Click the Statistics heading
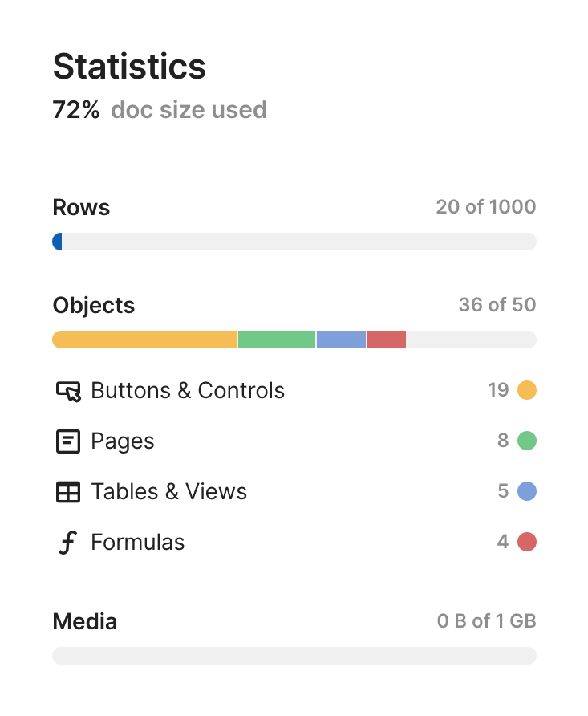588x716 pixels. [x=129, y=67]
